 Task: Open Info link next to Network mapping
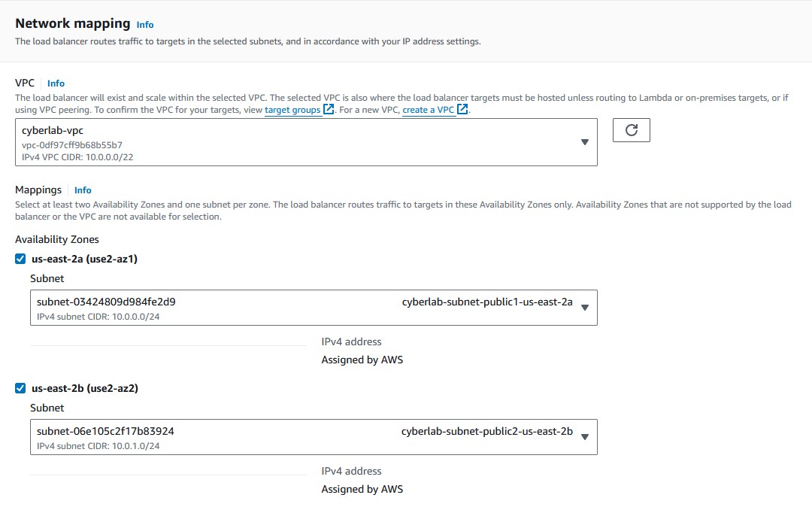point(145,25)
